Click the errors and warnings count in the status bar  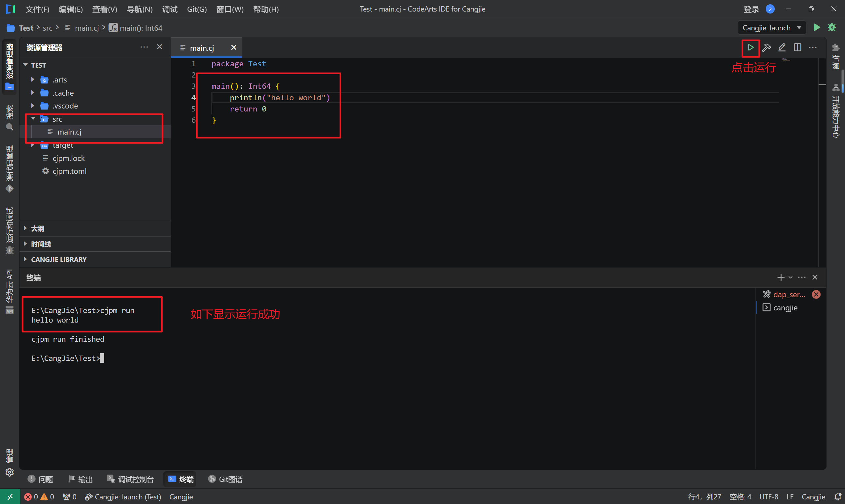39,497
